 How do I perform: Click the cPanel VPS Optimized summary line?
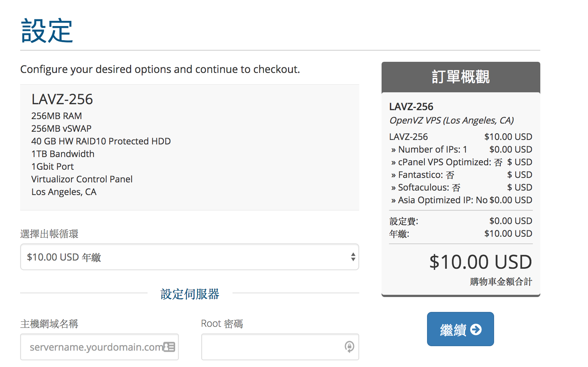coord(461,162)
